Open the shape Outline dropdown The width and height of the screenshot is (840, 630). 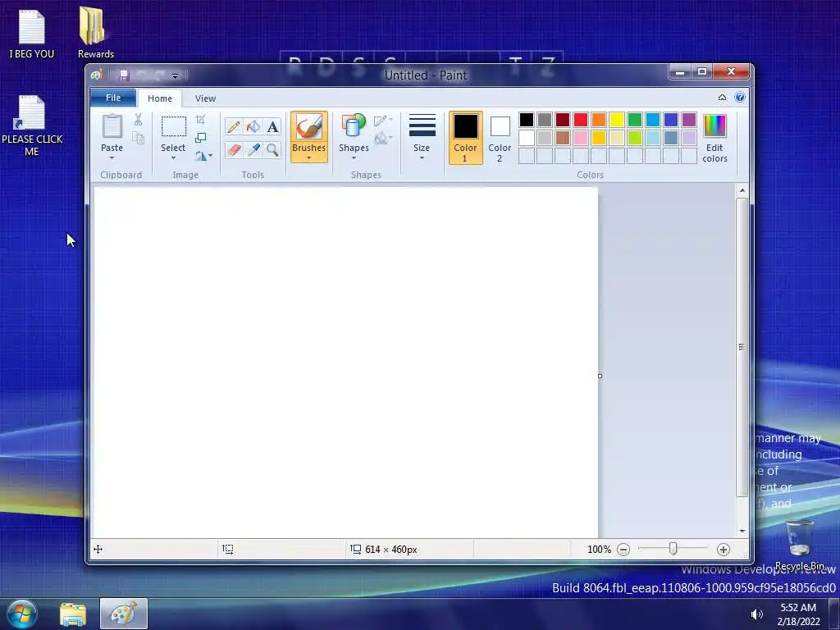383,121
